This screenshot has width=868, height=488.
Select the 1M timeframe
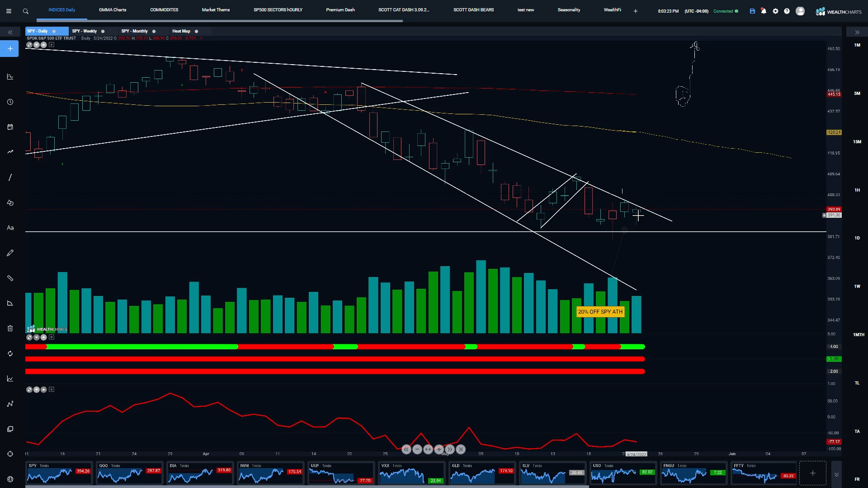(x=857, y=45)
